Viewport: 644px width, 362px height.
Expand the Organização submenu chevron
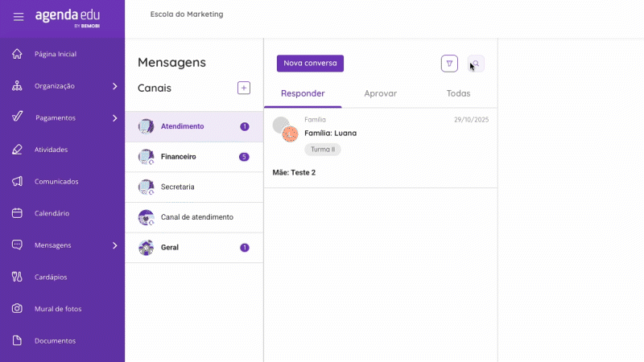pos(115,86)
